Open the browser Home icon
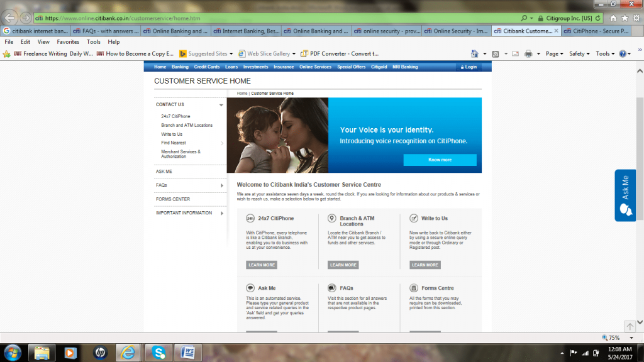The width and height of the screenshot is (644, 362). tap(475, 53)
